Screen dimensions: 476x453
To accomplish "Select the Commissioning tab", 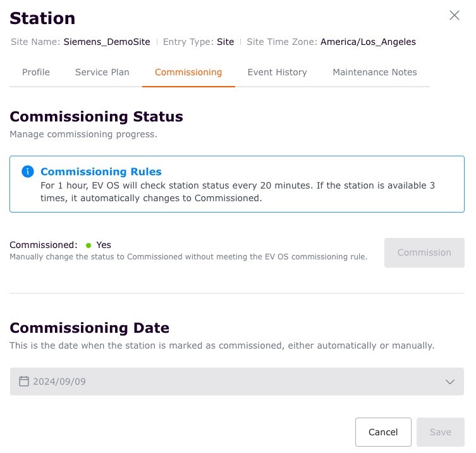I will [x=188, y=72].
